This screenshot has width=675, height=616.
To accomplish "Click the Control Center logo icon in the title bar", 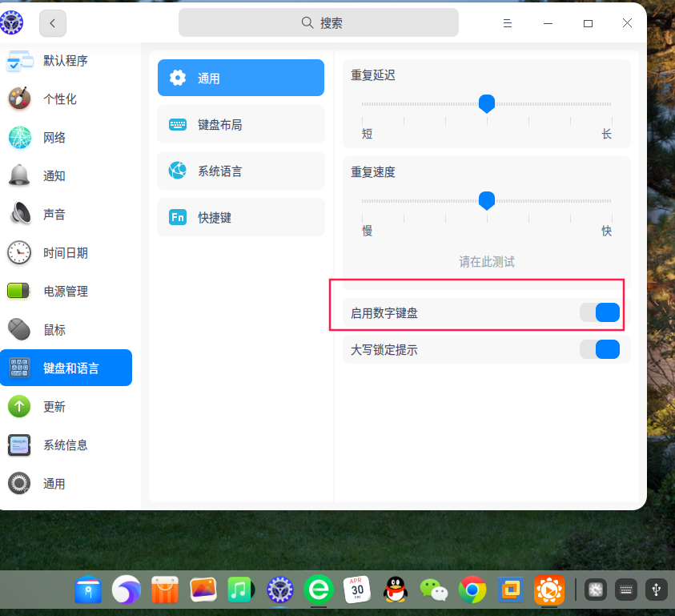I will (x=12, y=23).
